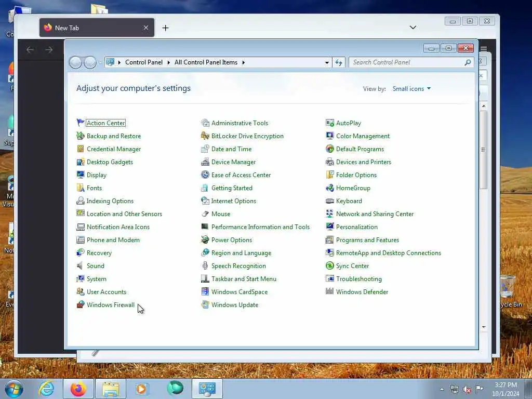Open the Action Center flag icon
This screenshot has width=532, height=399.
(81, 123)
